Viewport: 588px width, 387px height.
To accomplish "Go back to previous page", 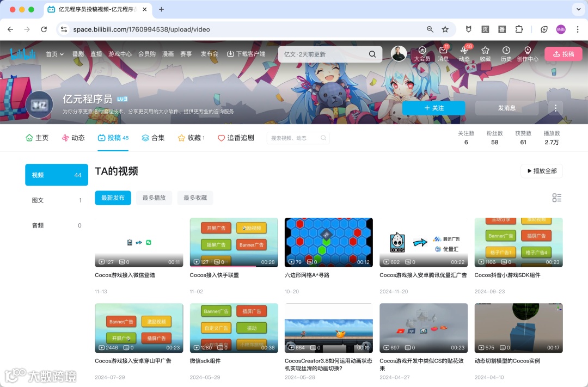I will [10, 29].
